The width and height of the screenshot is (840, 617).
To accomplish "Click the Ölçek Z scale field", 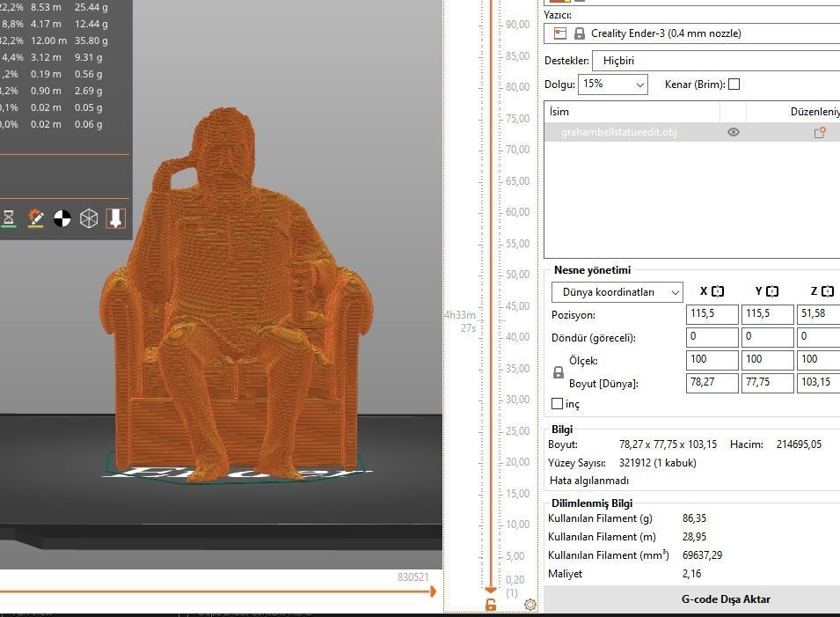I will [819, 360].
